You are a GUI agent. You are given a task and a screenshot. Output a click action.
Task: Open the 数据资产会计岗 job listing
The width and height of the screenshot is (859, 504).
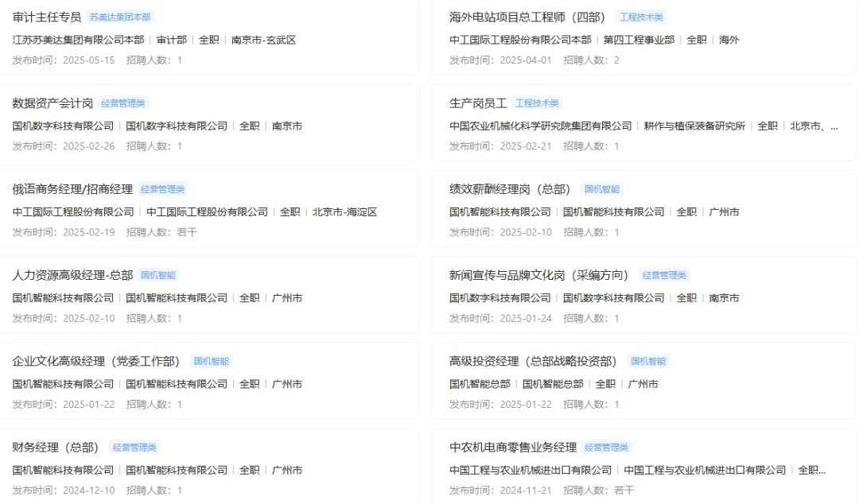point(52,103)
